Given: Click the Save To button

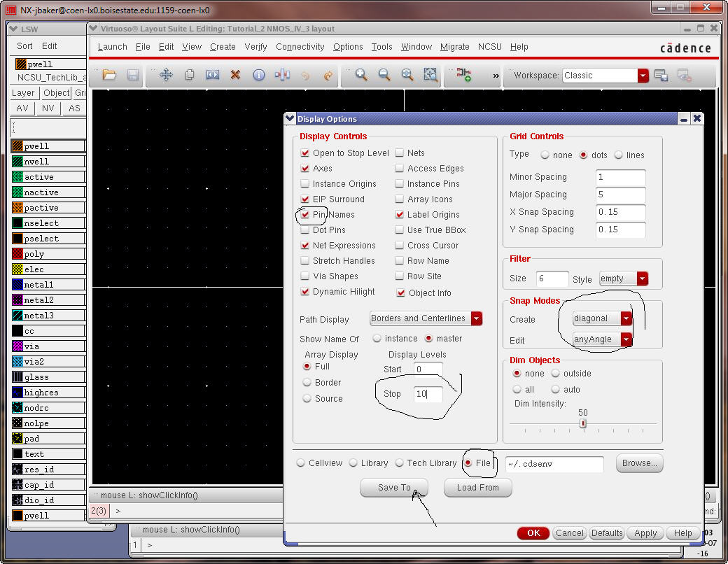Looking at the screenshot, I should point(394,488).
